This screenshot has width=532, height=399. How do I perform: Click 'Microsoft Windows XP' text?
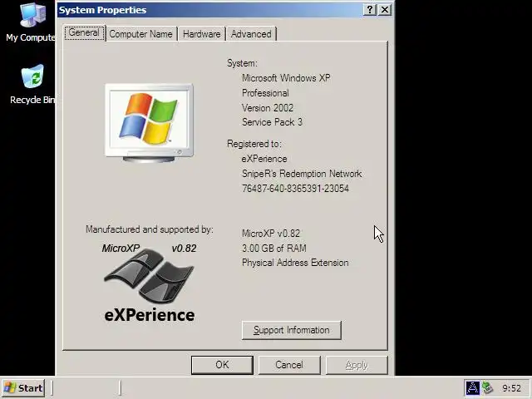(286, 78)
